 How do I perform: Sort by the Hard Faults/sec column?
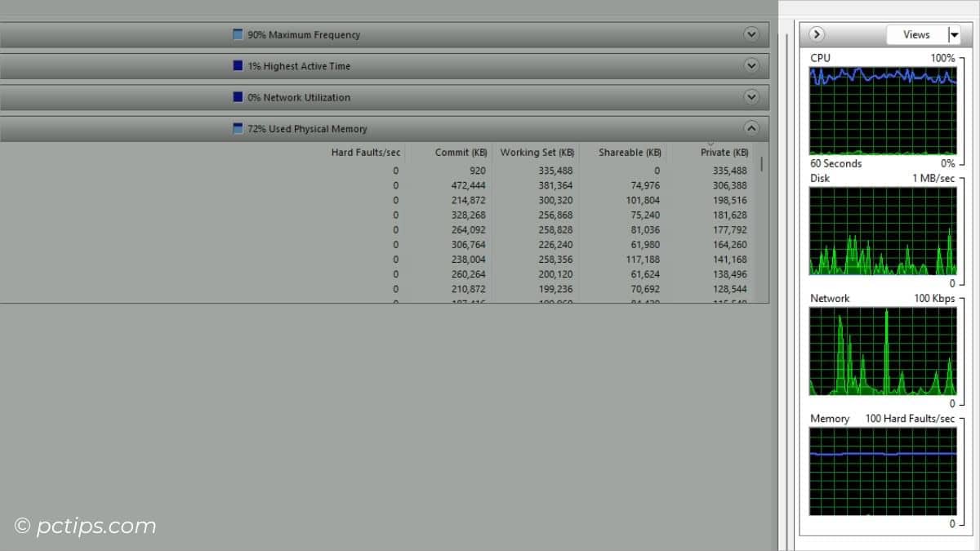365,152
